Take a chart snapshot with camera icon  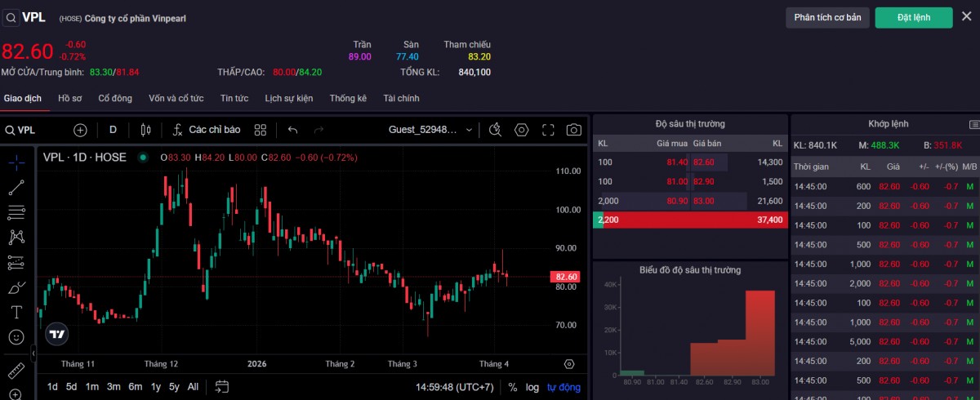click(x=574, y=130)
